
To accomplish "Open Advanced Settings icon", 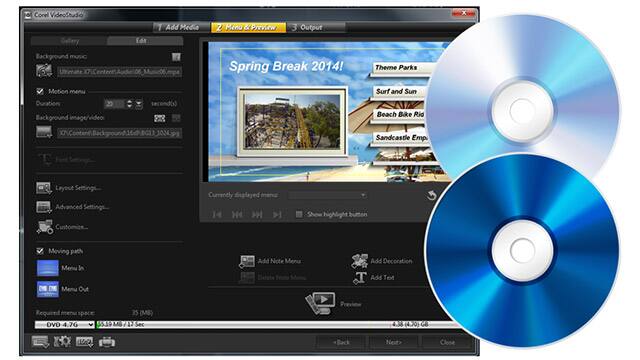I will coord(44,207).
